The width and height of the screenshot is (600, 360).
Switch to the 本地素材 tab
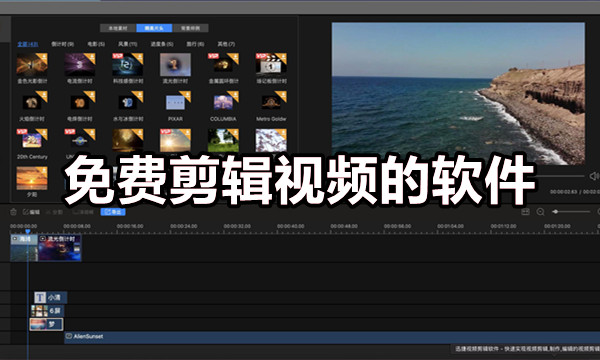point(118,28)
